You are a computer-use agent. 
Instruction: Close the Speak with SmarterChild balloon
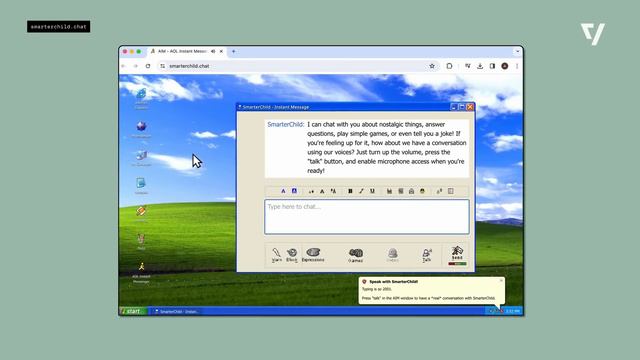coord(501,280)
